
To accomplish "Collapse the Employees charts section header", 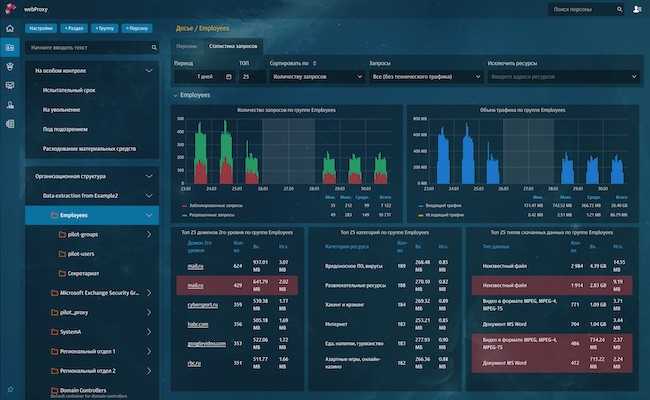I will 192,95.
